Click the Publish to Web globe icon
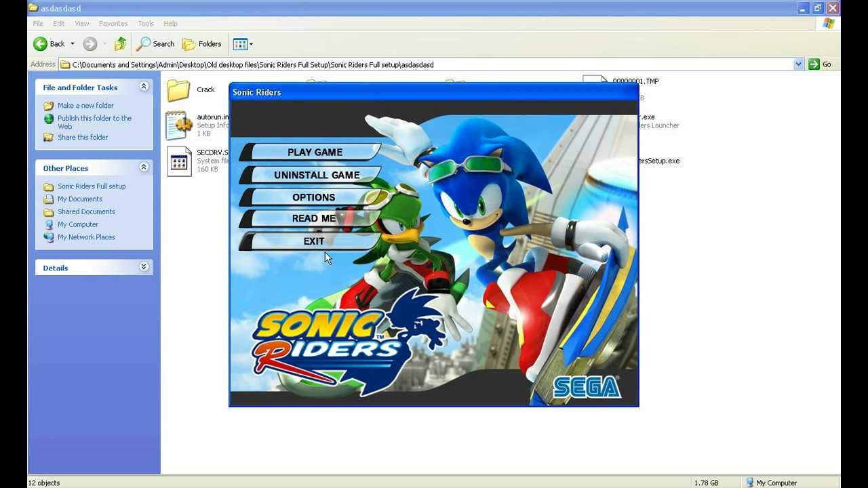 pyautogui.click(x=48, y=119)
